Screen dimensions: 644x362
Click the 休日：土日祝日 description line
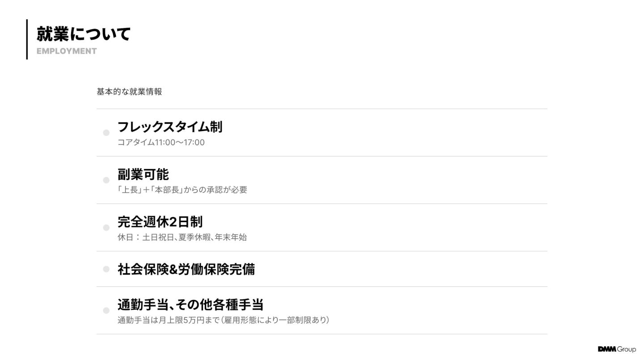pyautogui.click(x=182, y=237)
